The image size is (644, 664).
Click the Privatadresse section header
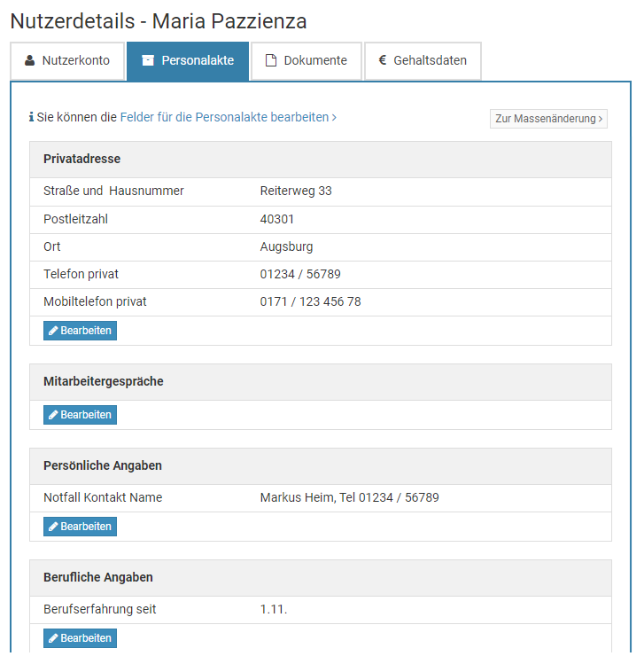82,160
